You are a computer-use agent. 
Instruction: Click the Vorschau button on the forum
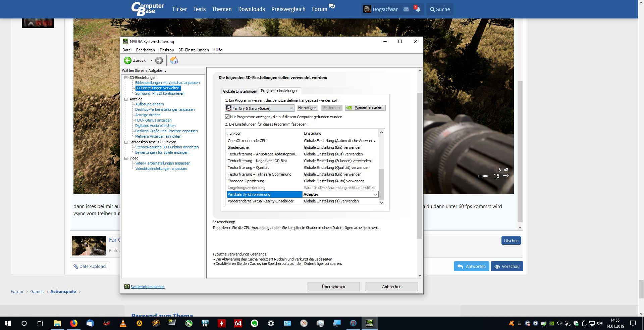pyautogui.click(x=507, y=267)
